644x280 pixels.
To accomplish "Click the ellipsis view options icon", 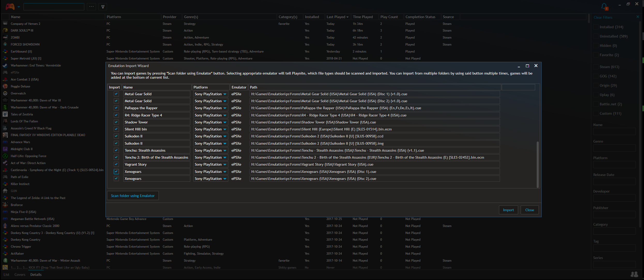I will 91,6.
